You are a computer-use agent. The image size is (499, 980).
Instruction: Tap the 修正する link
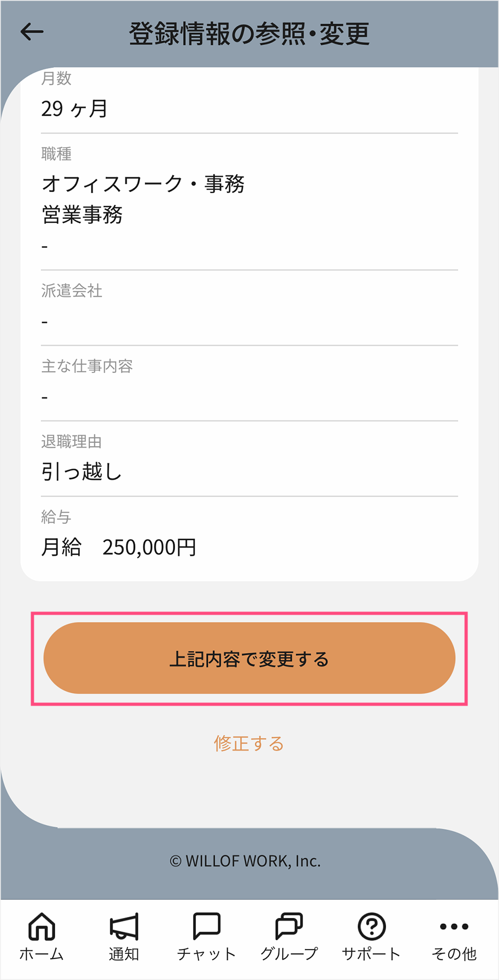249,744
